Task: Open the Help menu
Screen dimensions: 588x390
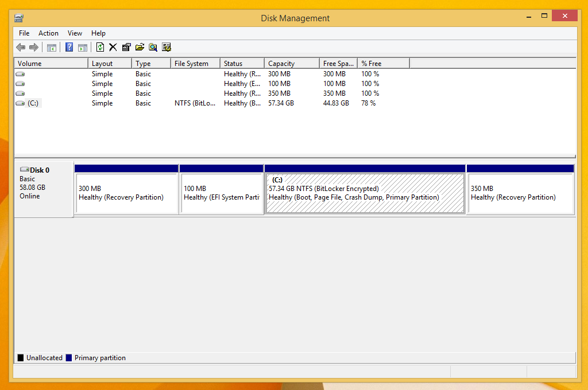Action: pyautogui.click(x=98, y=33)
